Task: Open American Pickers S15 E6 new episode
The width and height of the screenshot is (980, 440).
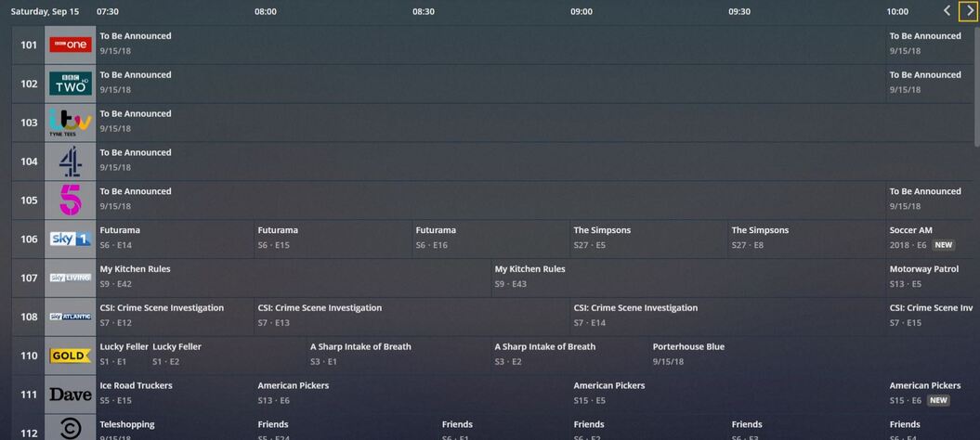Action: 930,395
